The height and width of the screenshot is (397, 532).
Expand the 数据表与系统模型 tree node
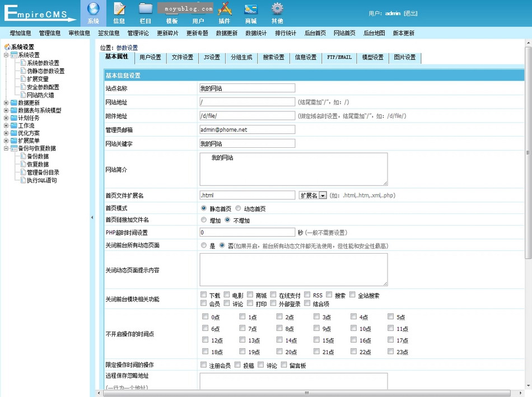[x=6, y=110]
